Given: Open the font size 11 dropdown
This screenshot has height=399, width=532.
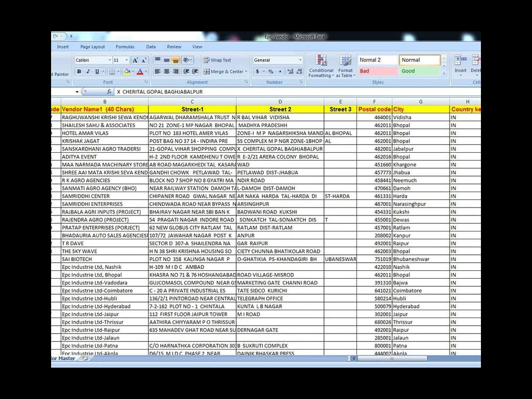Looking at the screenshot, I should coord(127,60).
